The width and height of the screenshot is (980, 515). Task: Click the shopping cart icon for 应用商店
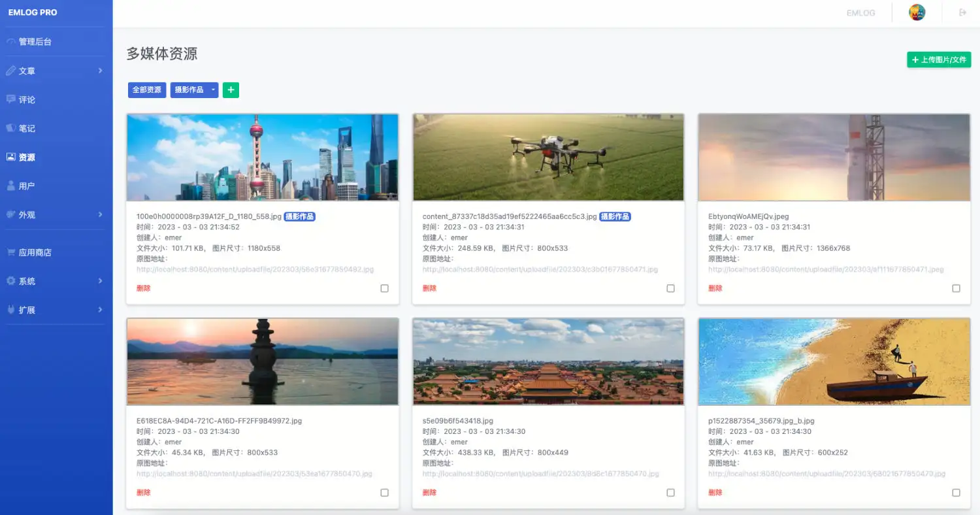coord(10,252)
